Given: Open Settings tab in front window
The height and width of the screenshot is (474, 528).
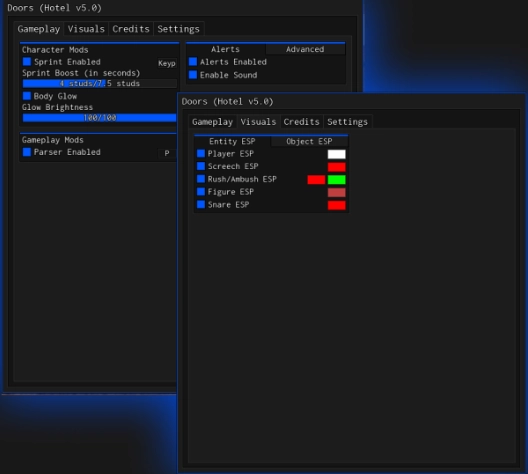Looking at the screenshot, I should pos(347,122).
